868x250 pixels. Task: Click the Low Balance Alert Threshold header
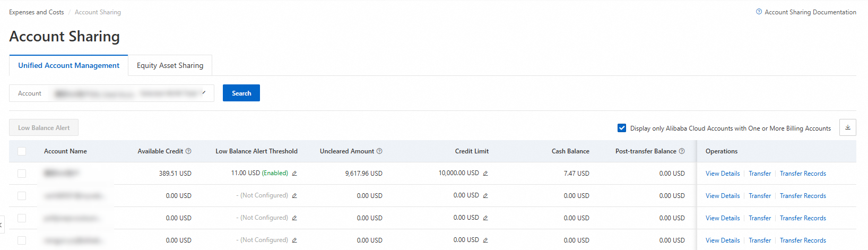(x=256, y=151)
